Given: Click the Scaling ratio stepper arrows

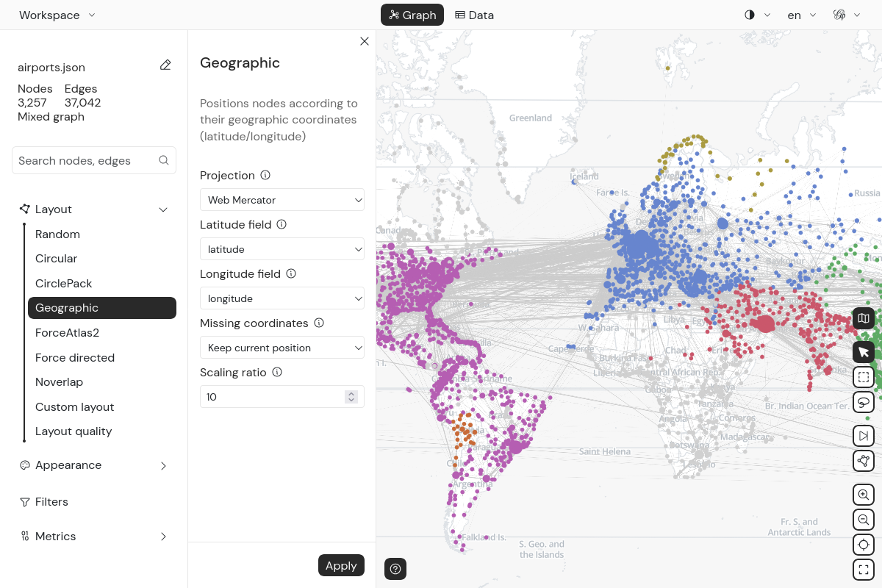Looking at the screenshot, I should (351, 397).
